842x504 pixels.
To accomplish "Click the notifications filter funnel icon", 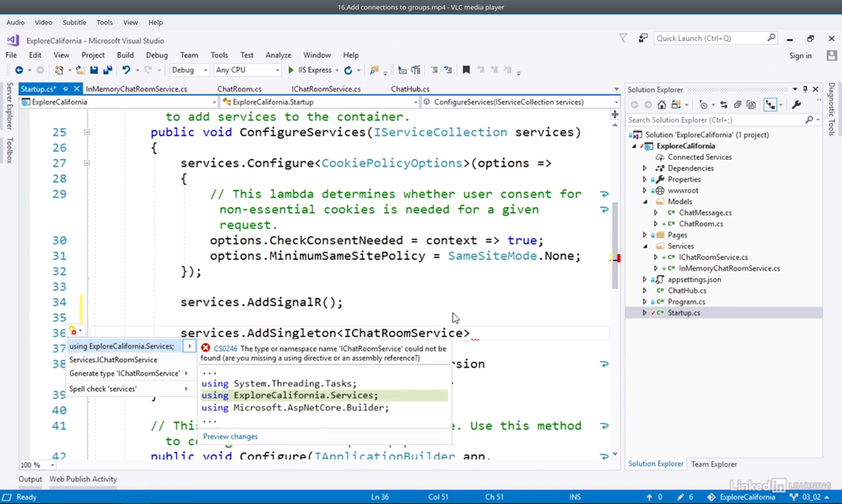I will pyautogui.click(x=623, y=38).
